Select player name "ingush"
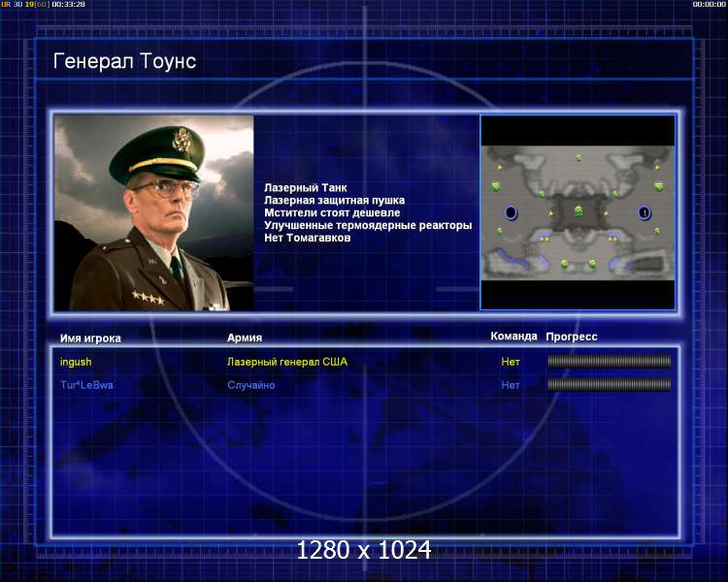The height and width of the screenshot is (582, 728). tap(76, 362)
